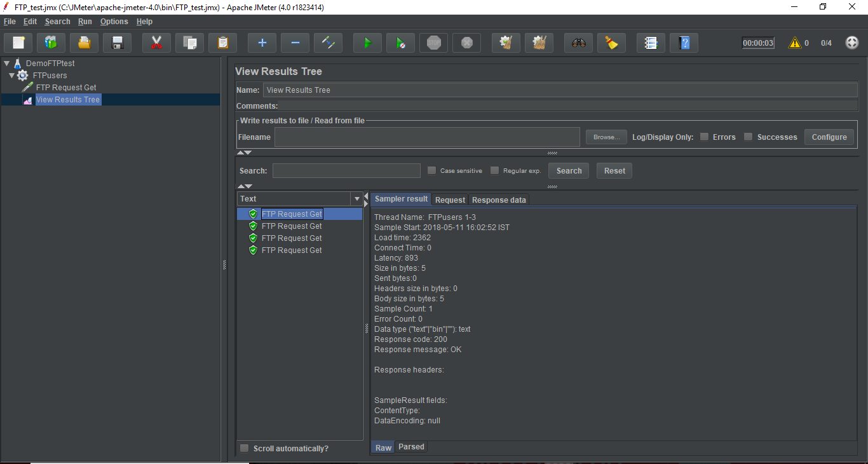Screen dimensions: 868x464
Task: Click the Collapse All minus icon
Action: pos(295,43)
